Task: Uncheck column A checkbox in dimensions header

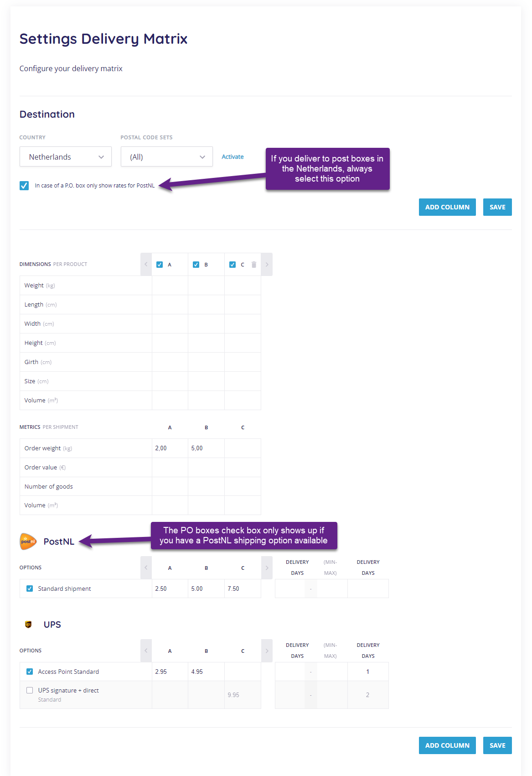Action: tap(160, 265)
